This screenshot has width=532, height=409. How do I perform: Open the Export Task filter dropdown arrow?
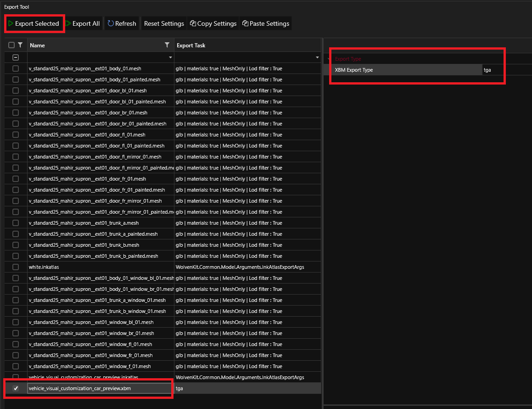[x=317, y=57]
